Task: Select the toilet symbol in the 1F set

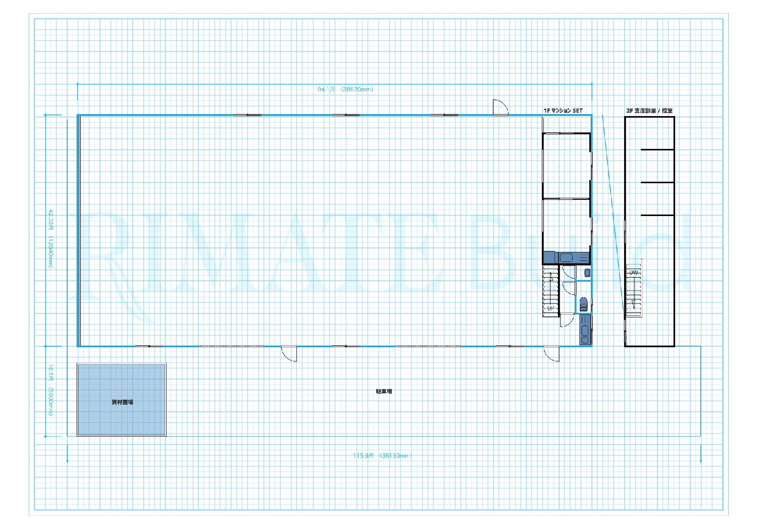Action: [x=583, y=304]
